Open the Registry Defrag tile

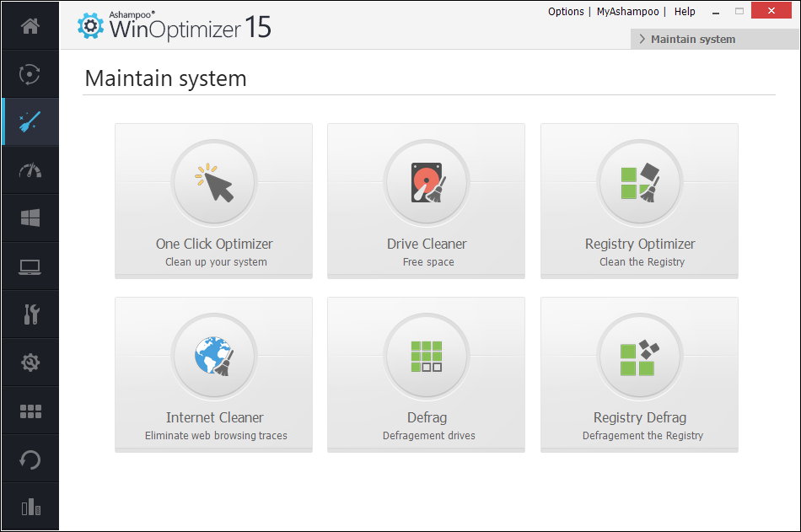[640, 374]
